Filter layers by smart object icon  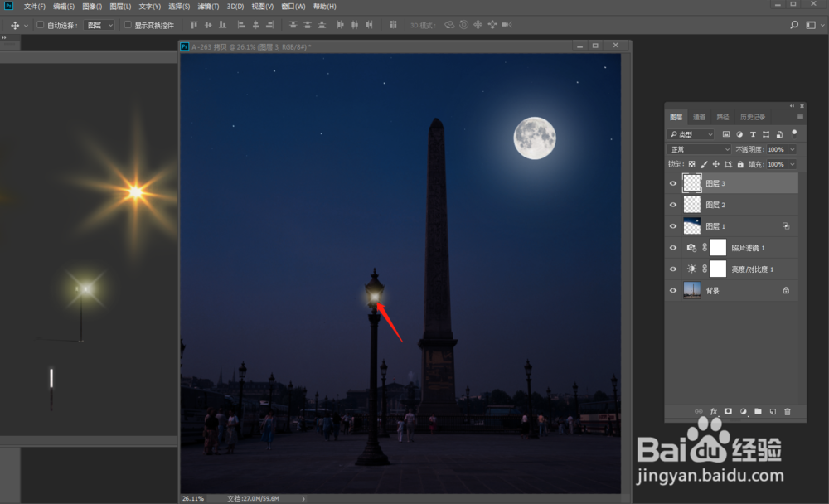779,134
